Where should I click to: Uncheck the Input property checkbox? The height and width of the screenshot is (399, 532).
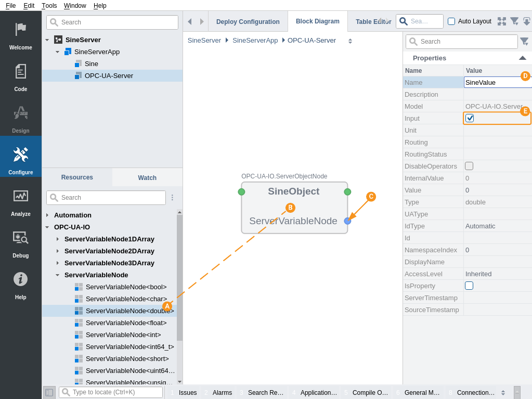click(470, 118)
